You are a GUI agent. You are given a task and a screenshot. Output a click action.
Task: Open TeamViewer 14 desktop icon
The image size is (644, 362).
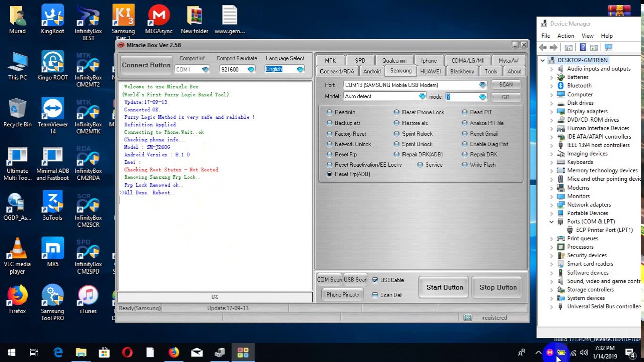tap(52, 116)
